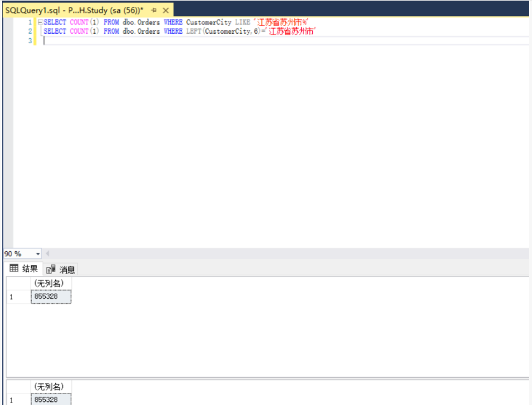
Task: Select row header 1 of the first result grid
Action: click(x=18, y=297)
